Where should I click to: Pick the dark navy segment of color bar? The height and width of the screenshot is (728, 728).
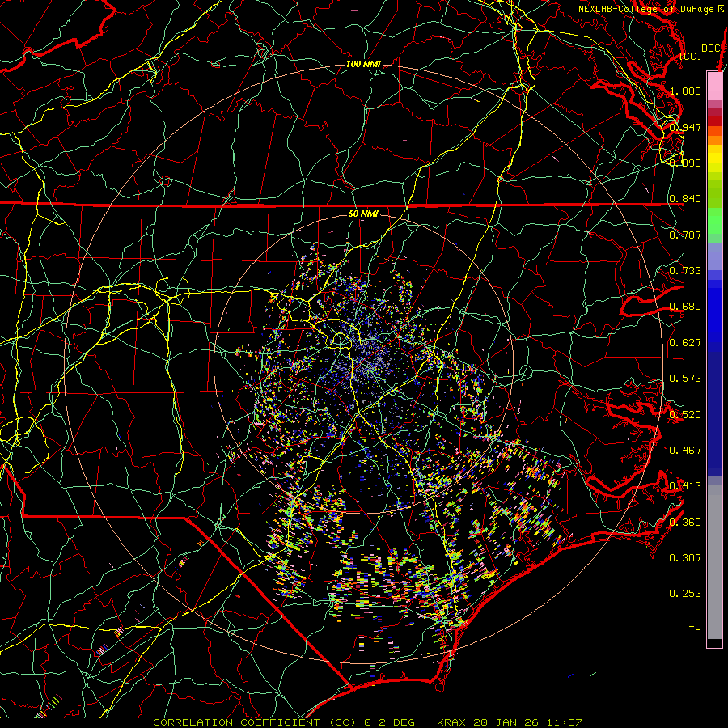pyautogui.click(x=714, y=413)
